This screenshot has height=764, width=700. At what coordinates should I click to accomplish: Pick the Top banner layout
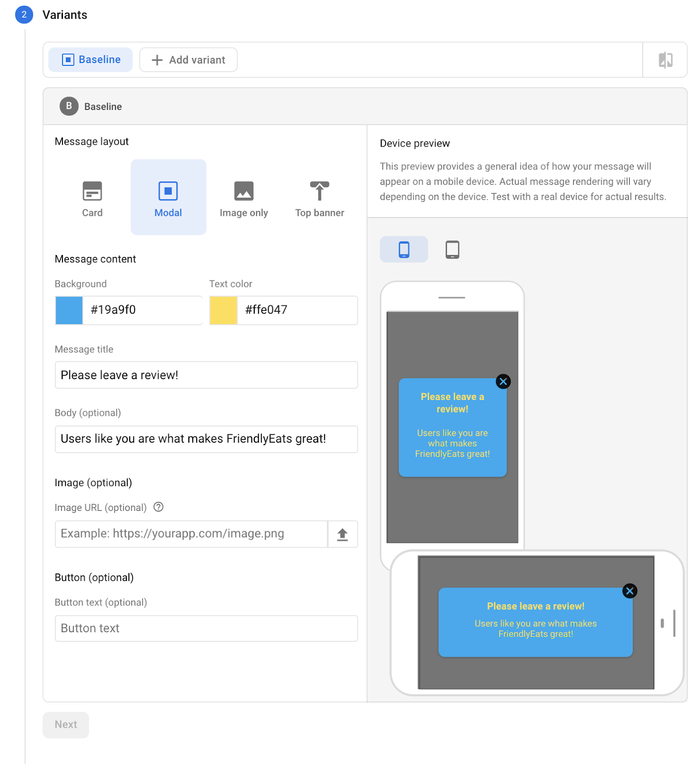tap(319, 198)
